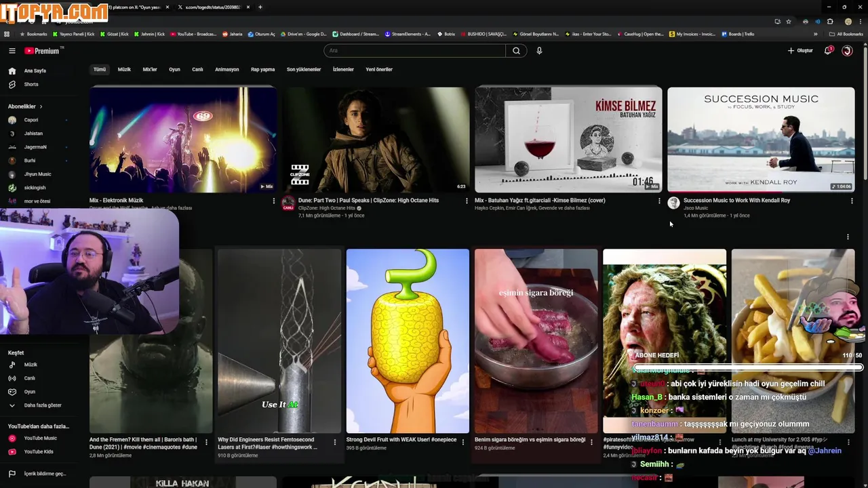Open the Oluştur create menu
Screen dimensions: 868x488
click(x=800, y=51)
